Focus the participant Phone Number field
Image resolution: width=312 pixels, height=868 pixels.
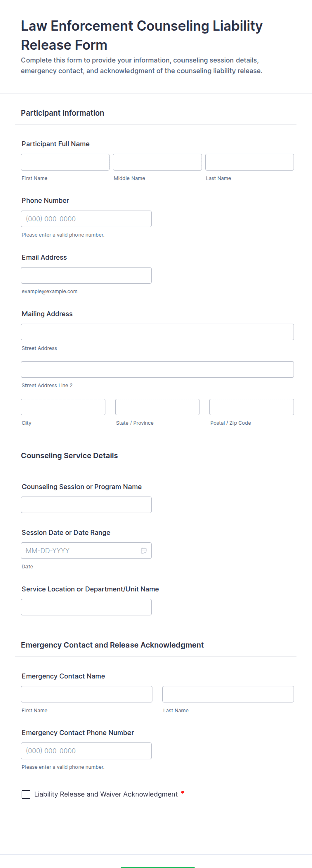(86, 219)
